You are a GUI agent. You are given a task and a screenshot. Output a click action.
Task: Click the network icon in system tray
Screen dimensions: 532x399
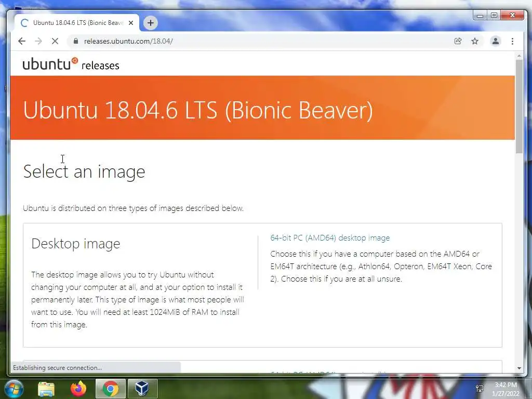click(480, 389)
